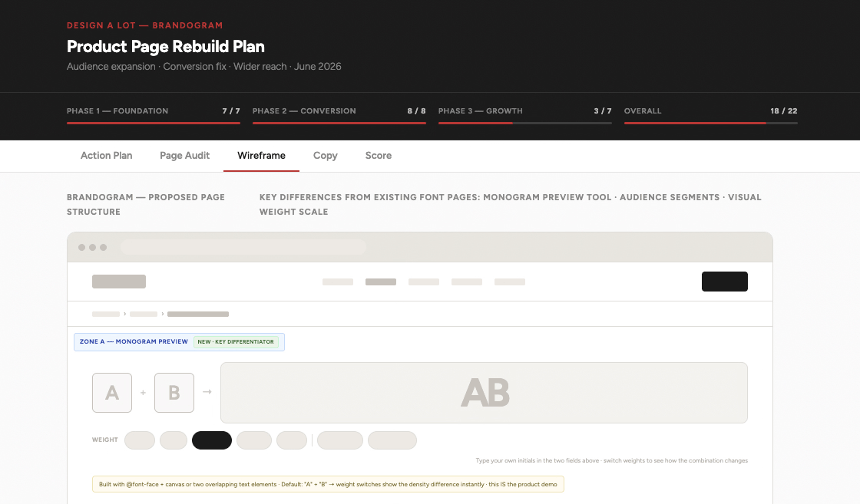Click the large AB monogram preview area
The image size is (860, 504).
[x=484, y=393]
